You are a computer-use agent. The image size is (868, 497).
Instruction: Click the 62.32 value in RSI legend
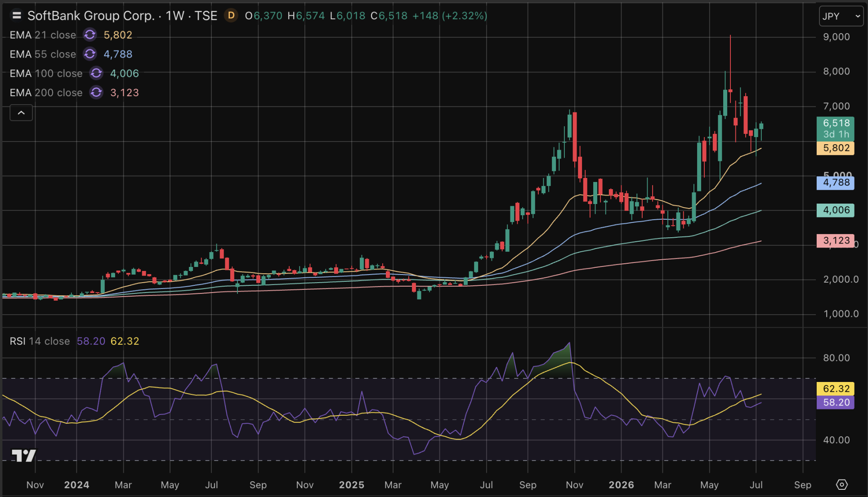[x=125, y=342]
